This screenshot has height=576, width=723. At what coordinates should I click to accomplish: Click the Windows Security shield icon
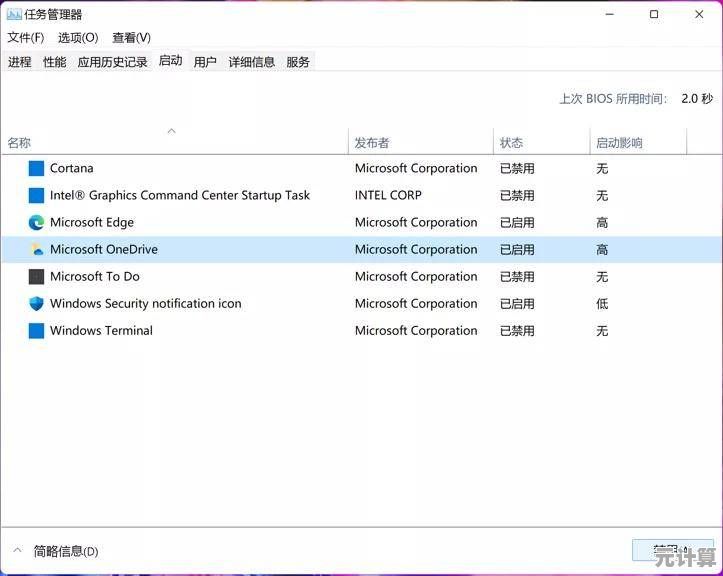point(36,304)
